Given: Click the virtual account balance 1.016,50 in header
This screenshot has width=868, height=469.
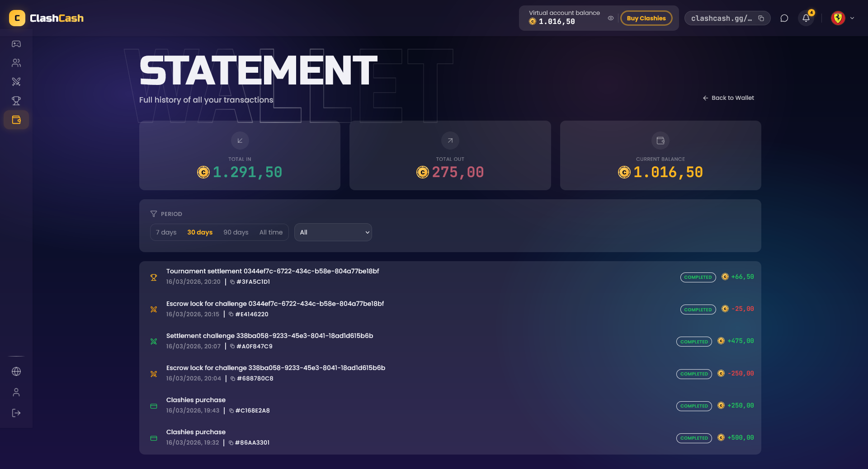Looking at the screenshot, I should click(x=557, y=22).
